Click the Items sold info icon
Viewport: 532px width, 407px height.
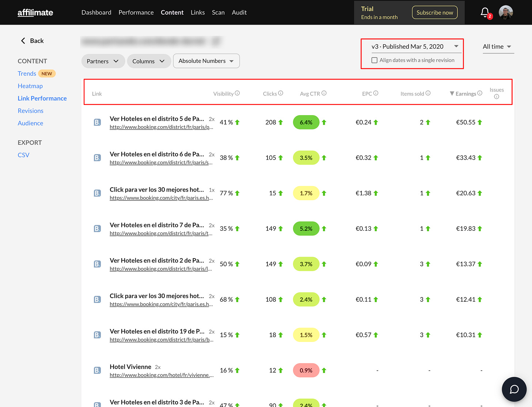pyautogui.click(x=428, y=93)
